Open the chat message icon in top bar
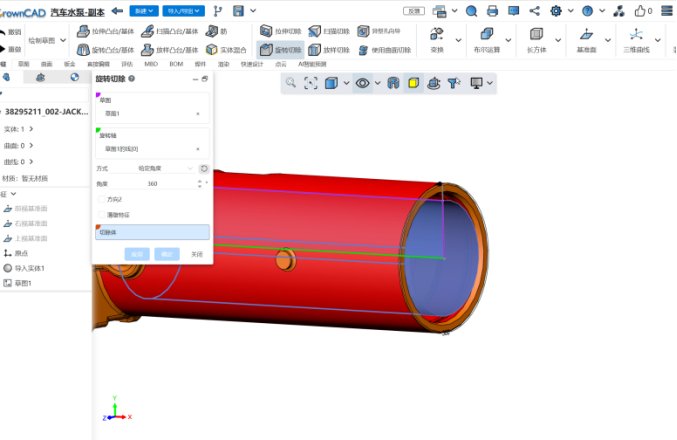Screen dimensions: 677x440 pyautogui.click(x=513, y=11)
